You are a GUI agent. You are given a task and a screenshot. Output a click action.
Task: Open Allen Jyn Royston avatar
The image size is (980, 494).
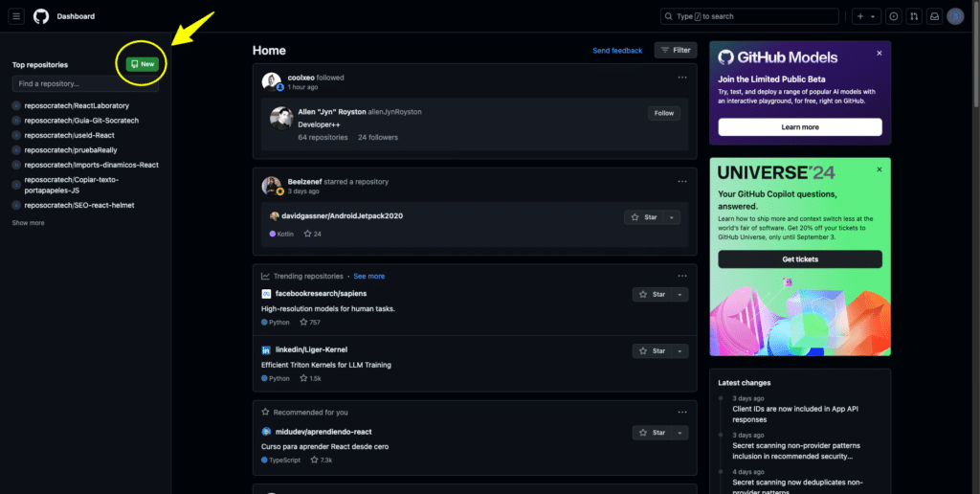tap(281, 118)
